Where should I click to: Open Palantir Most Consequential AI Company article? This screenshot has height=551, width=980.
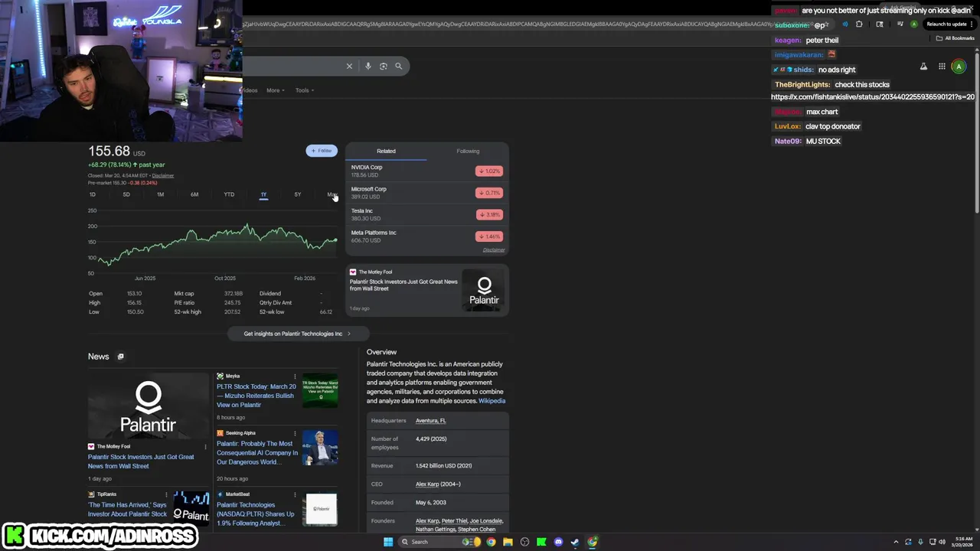point(257,453)
